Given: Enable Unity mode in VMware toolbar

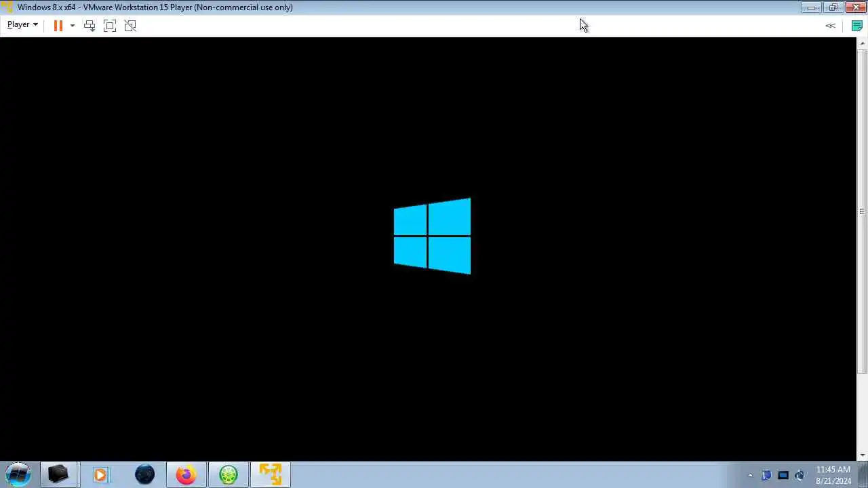Looking at the screenshot, I should pos(130,25).
